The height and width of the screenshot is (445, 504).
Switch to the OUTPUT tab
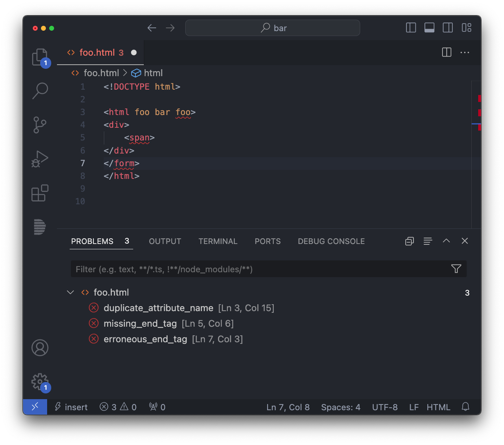point(165,241)
